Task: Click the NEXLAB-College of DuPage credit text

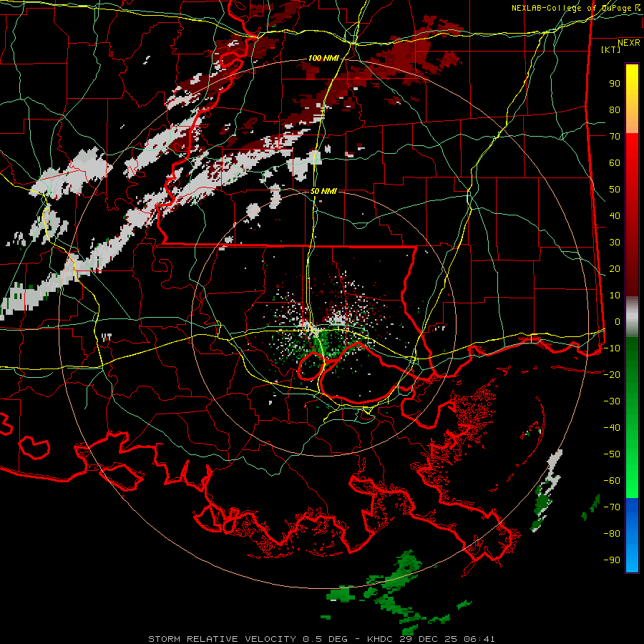Action: pos(575,8)
